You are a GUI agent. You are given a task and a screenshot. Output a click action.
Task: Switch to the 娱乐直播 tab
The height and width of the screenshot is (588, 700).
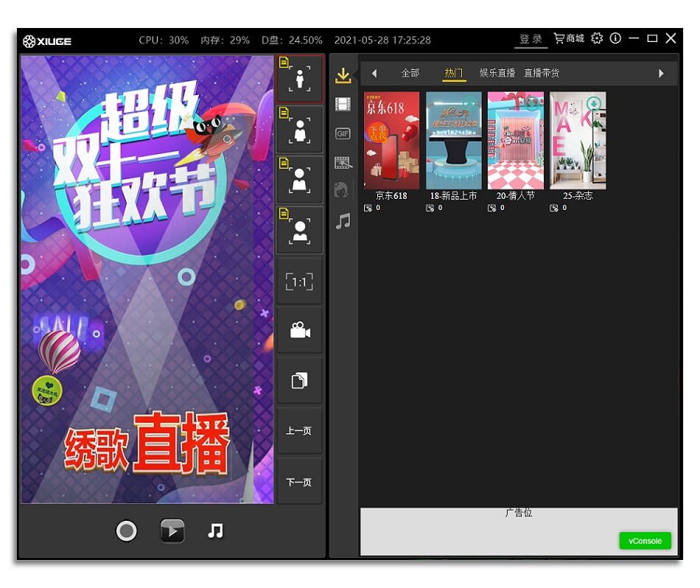pyautogui.click(x=497, y=73)
